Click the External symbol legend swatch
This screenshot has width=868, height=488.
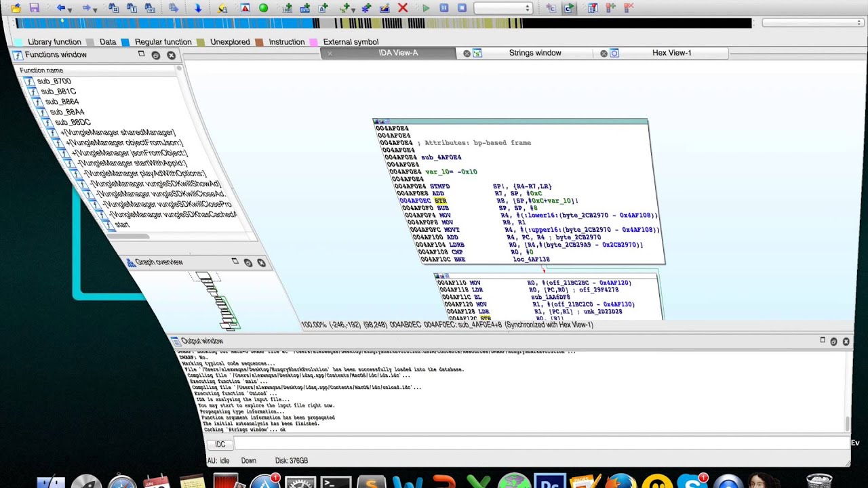click(x=313, y=42)
